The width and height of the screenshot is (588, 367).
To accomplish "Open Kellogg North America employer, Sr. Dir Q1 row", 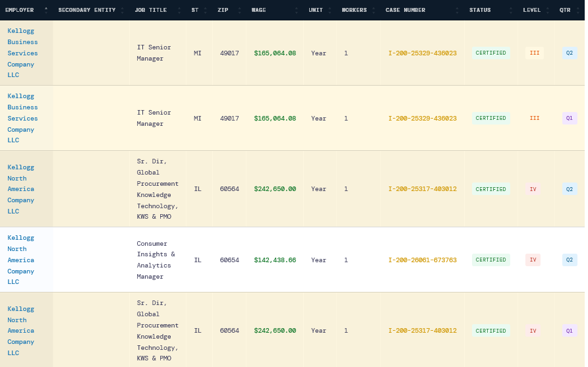I will [x=20, y=331].
